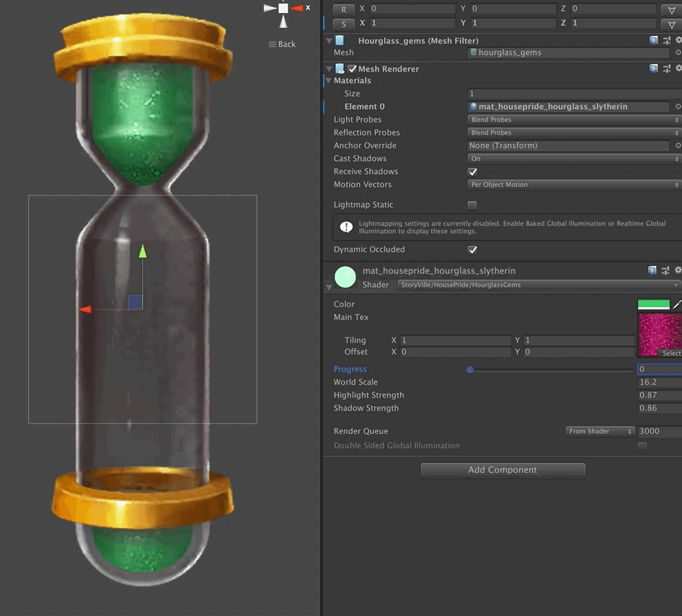682x616 pixels.
Task: Click the Mesh Renderer component icon
Action: (x=340, y=69)
